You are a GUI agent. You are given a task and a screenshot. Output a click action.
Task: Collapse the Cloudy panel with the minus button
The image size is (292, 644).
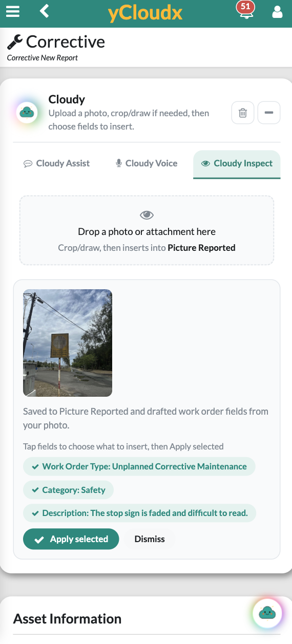(x=269, y=113)
